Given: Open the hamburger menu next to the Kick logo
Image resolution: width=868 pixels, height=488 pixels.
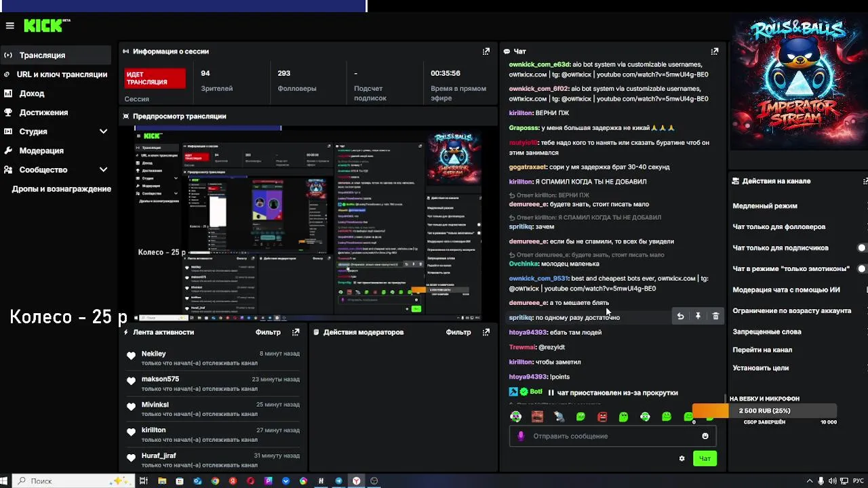Looking at the screenshot, I should [x=9, y=26].
